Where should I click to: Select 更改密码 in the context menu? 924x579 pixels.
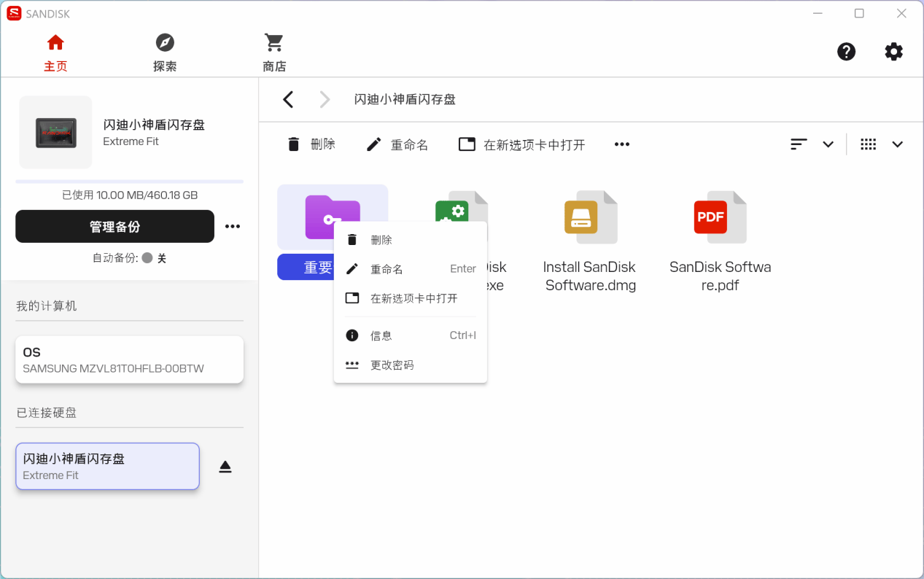392,365
